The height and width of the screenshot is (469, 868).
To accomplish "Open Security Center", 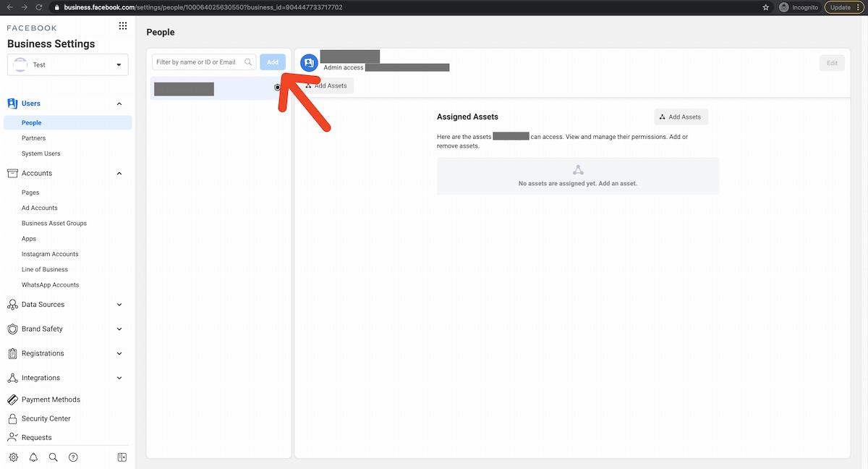I will 46,418.
